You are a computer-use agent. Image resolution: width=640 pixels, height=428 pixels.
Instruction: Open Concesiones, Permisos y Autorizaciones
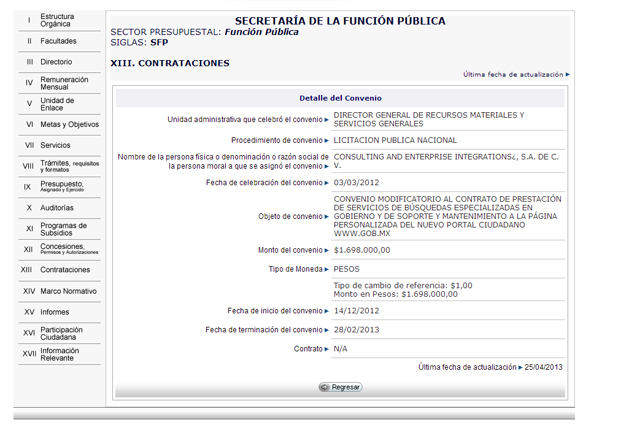(68, 249)
